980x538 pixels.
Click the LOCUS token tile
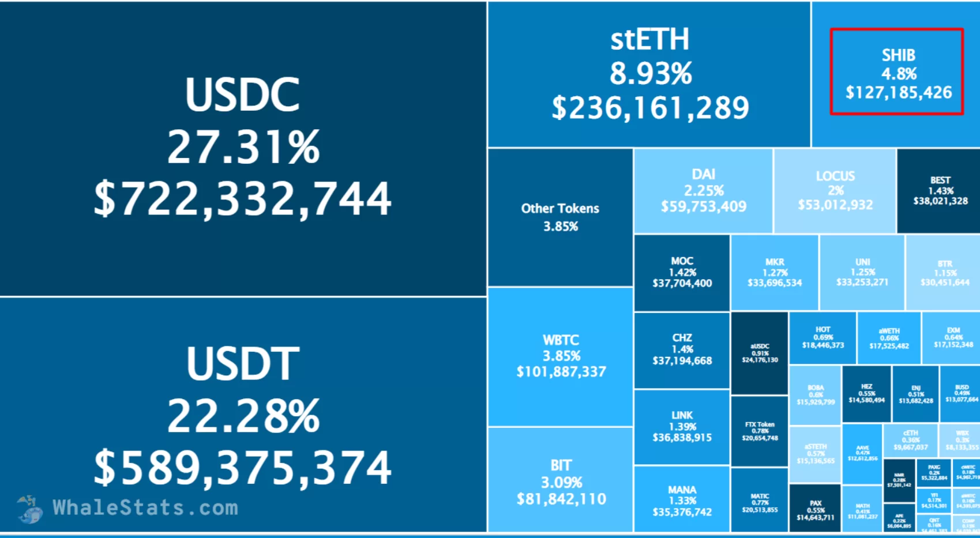[x=835, y=191]
